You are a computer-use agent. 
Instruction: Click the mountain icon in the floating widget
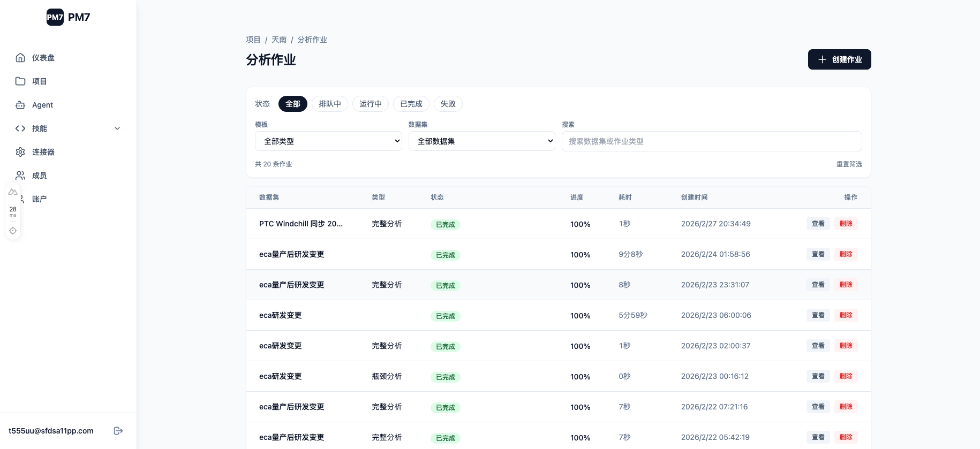(13, 192)
